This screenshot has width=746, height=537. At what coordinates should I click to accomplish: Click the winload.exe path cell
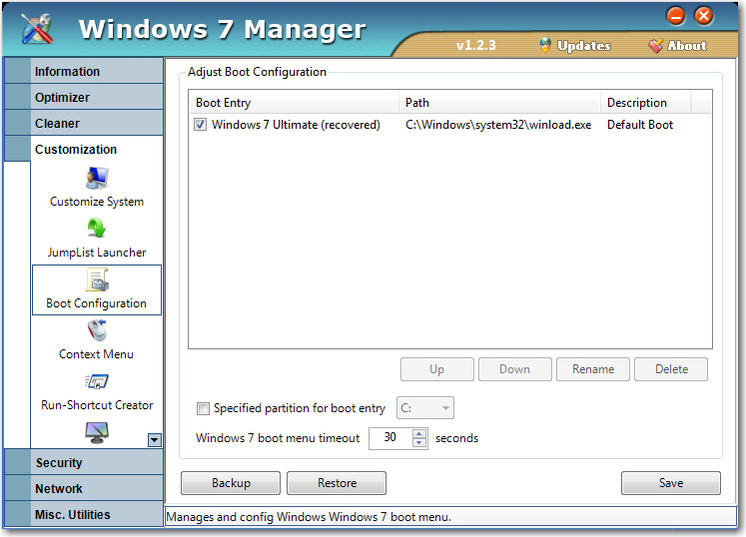coord(498,125)
